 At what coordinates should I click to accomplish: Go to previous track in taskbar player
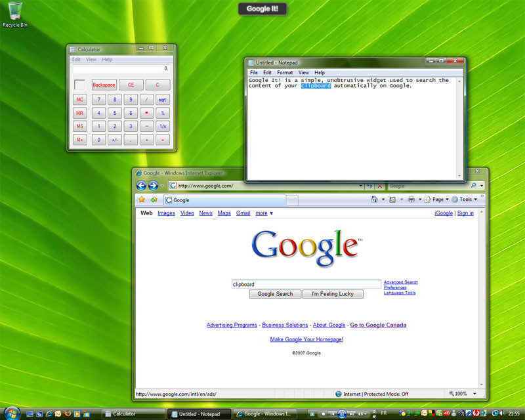click(x=333, y=414)
